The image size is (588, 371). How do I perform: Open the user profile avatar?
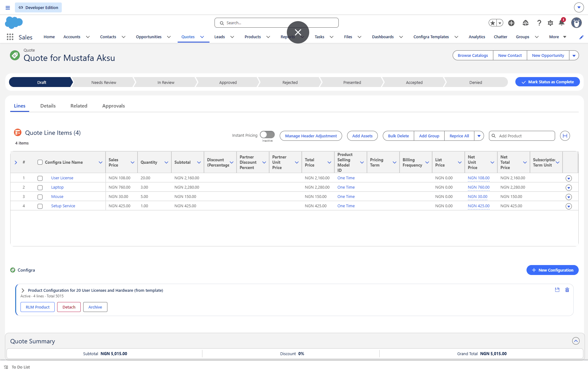[x=577, y=23]
